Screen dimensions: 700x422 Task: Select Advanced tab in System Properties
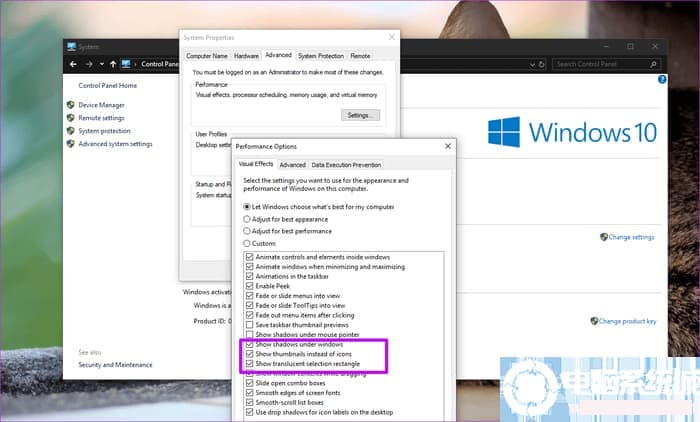click(278, 55)
